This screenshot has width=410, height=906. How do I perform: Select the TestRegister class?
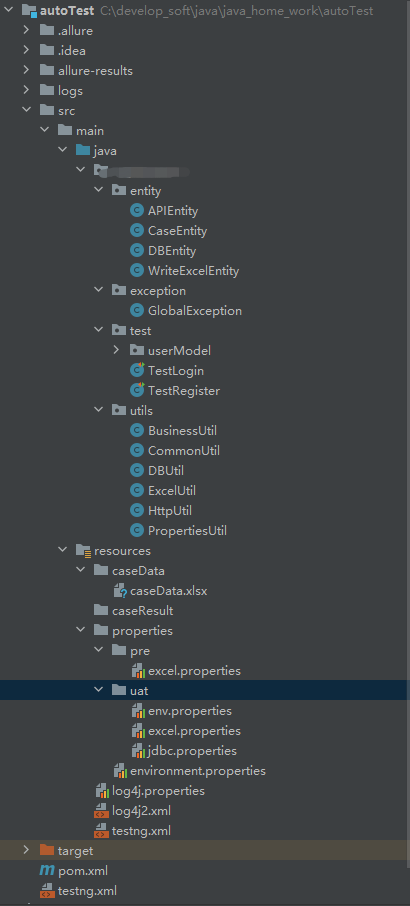pyautogui.click(x=175, y=391)
